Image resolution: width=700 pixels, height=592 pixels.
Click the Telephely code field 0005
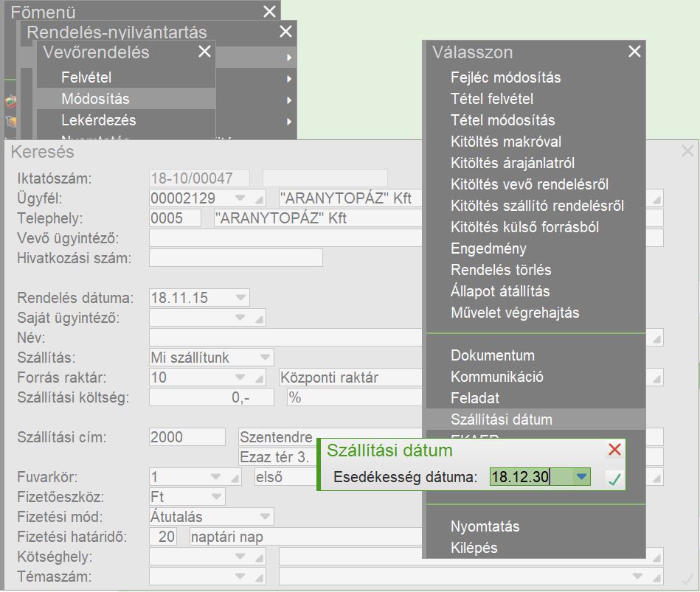point(175,217)
